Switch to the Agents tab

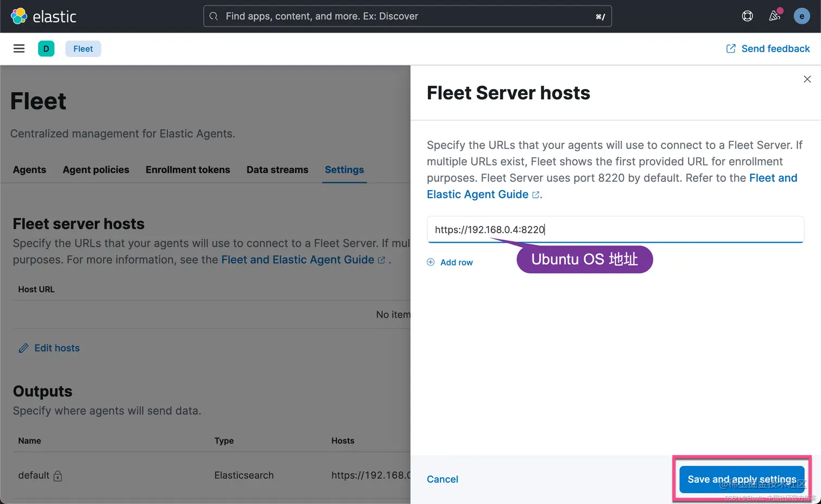pos(29,170)
